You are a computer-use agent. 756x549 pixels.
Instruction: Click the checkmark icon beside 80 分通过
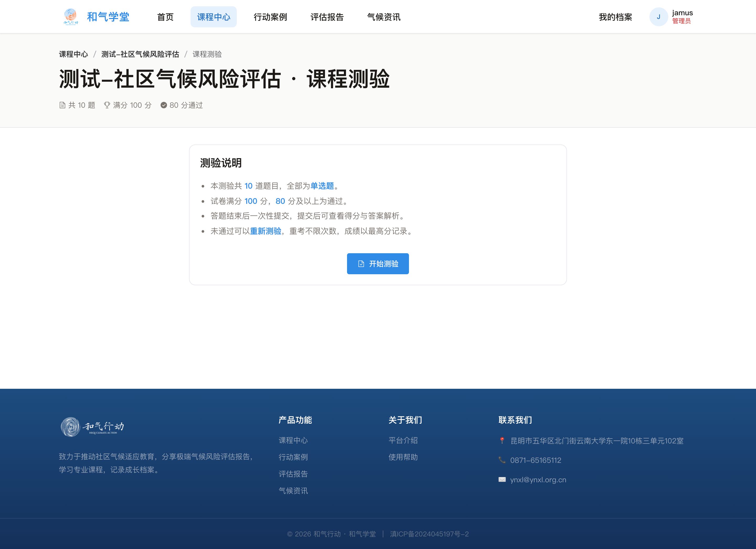tap(164, 105)
